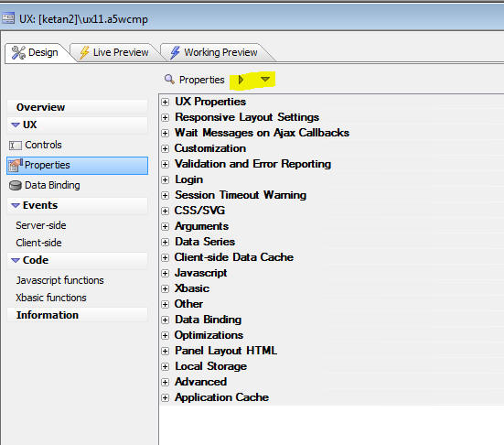This screenshot has width=504, height=445.
Task: Click the Design tab wrench icon
Action: click(18, 52)
